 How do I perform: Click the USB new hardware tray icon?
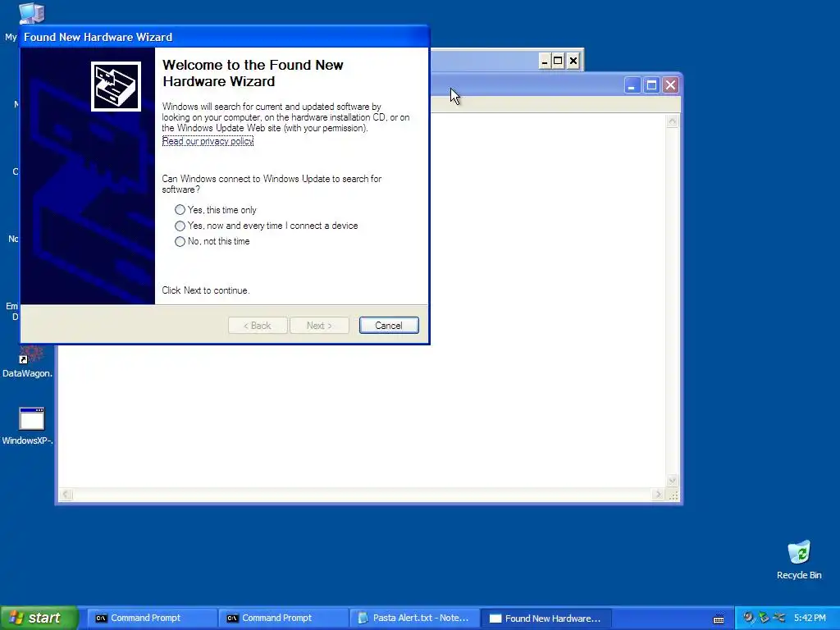pos(779,618)
